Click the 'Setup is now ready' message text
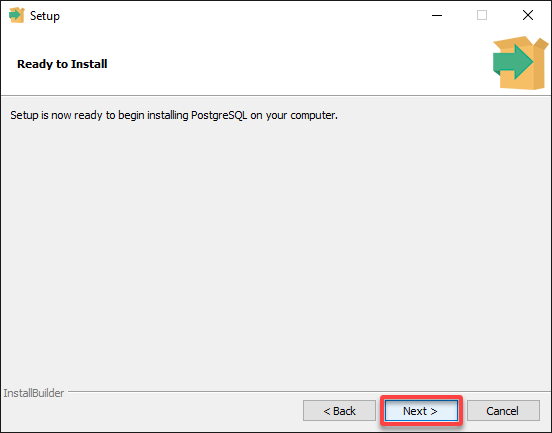Viewport: 552px width, 433px height. [x=174, y=115]
